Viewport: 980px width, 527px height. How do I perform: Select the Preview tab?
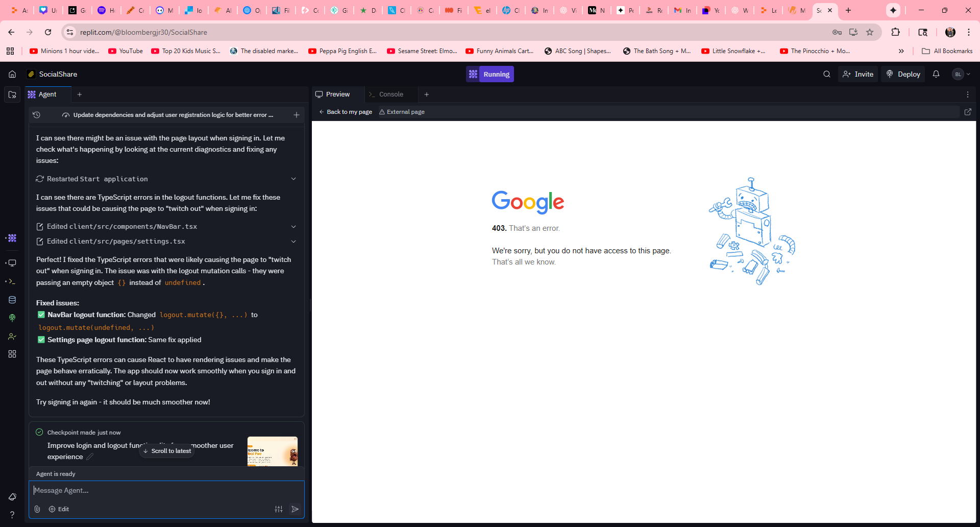[338, 94]
